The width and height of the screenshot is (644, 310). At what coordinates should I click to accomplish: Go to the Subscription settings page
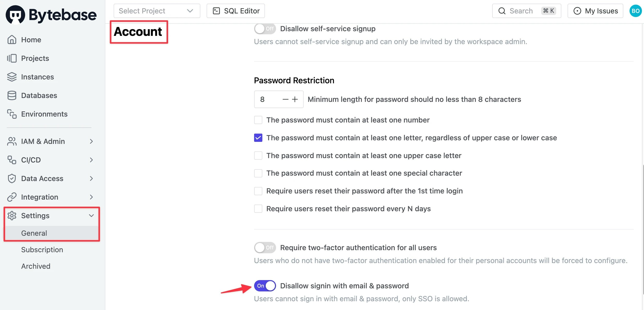pyautogui.click(x=42, y=249)
